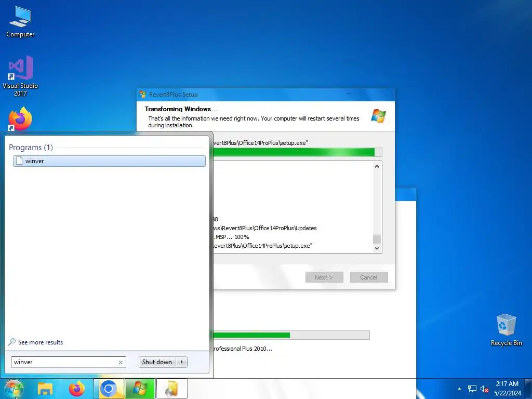Click the log scrollbar up arrow
532x399 pixels.
(377, 166)
